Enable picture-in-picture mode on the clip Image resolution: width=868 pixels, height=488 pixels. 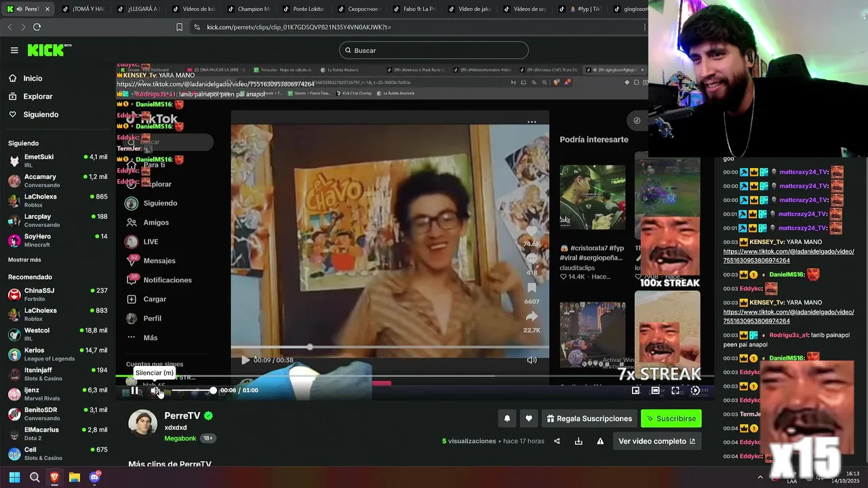point(635,390)
